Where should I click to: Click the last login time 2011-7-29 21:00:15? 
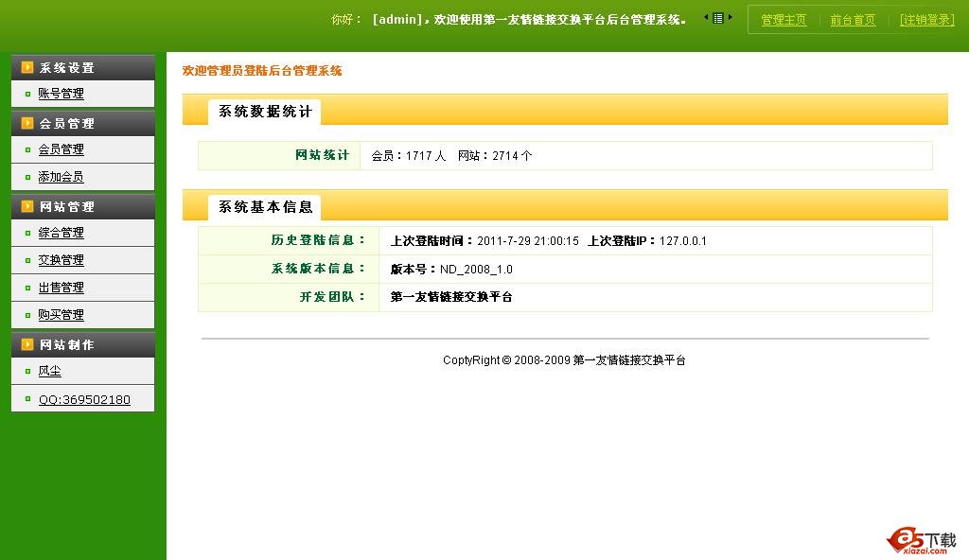(x=528, y=241)
